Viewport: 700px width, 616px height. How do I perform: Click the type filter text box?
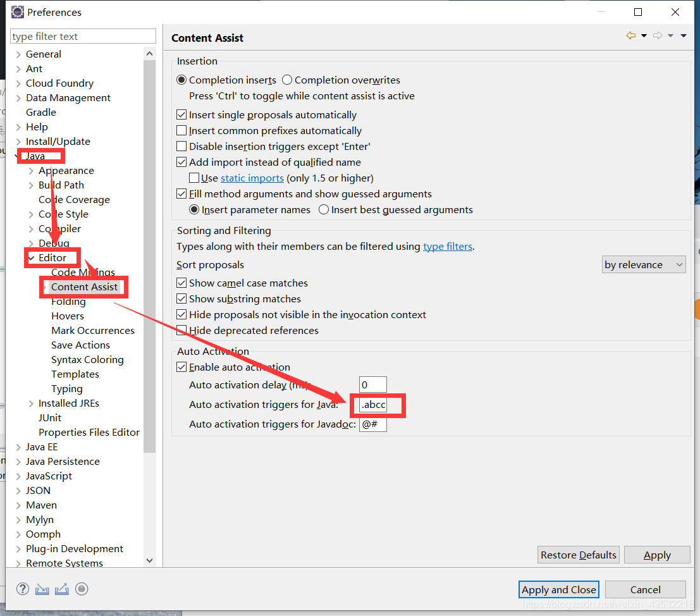tap(83, 36)
